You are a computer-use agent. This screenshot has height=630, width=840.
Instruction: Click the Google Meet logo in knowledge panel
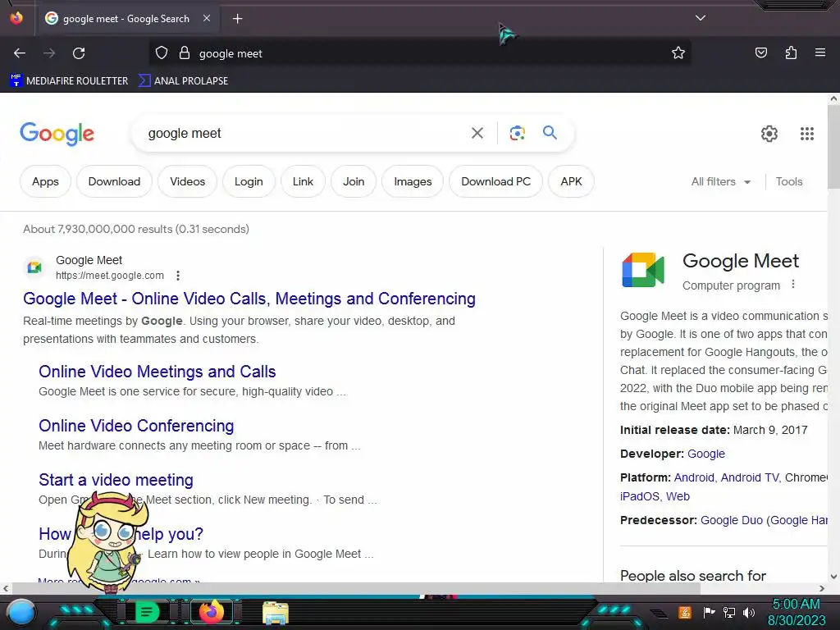coord(643,270)
